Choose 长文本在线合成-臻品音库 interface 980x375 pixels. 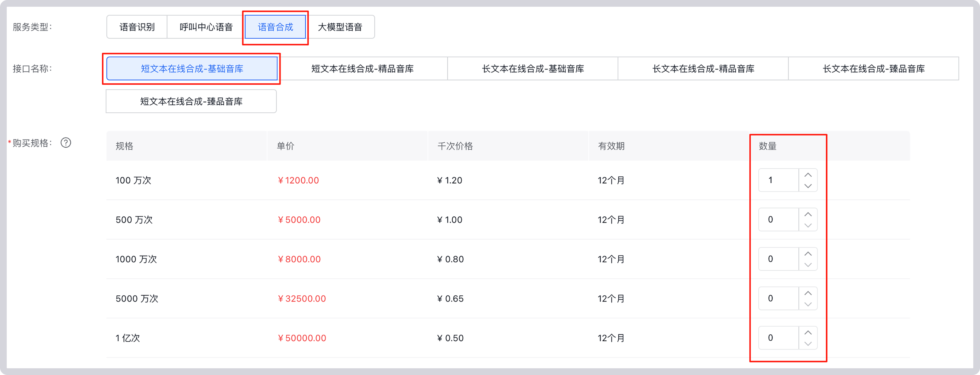pos(873,69)
